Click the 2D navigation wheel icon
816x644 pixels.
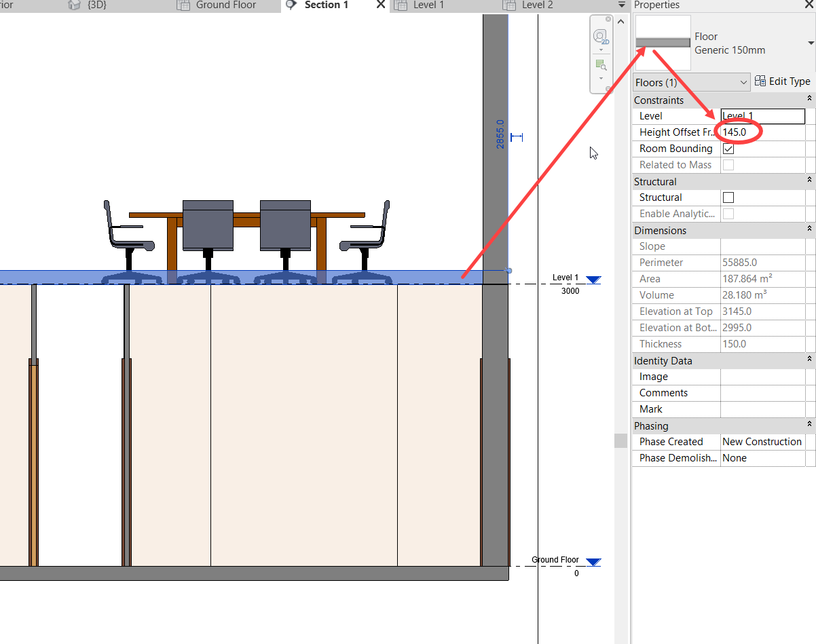click(x=600, y=36)
